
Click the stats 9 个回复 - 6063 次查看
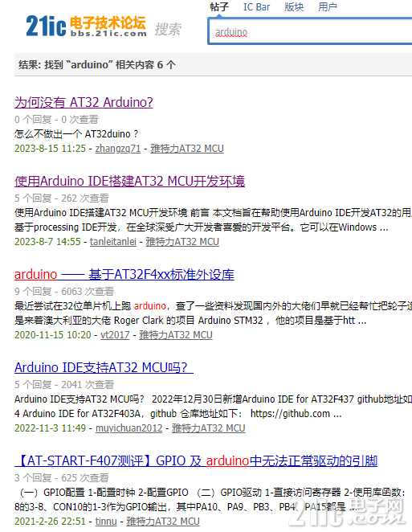point(64,292)
